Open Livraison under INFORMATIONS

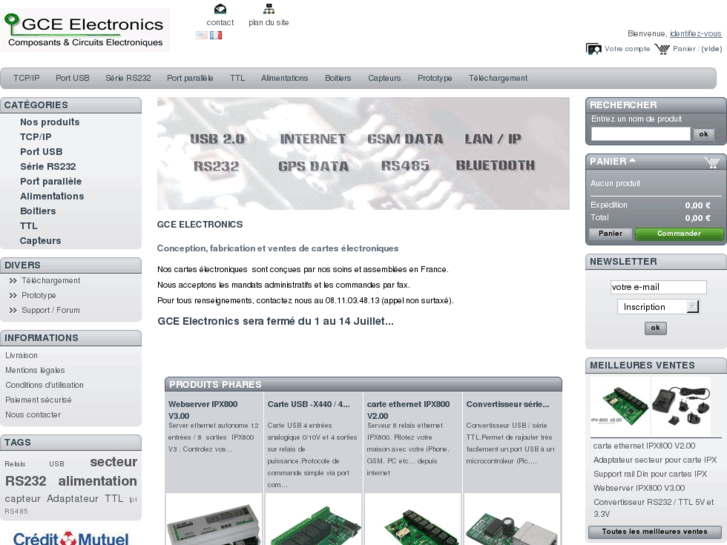pos(21,355)
